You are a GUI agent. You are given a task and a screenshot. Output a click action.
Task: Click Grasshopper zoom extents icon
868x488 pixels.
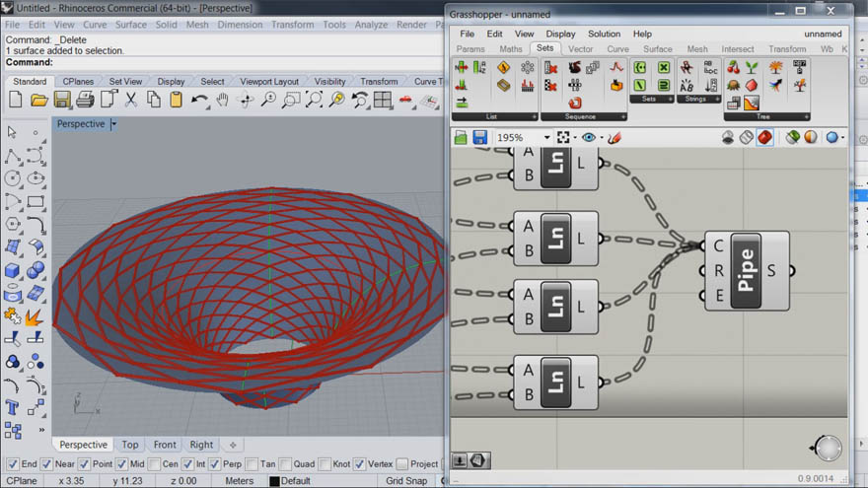(563, 137)
